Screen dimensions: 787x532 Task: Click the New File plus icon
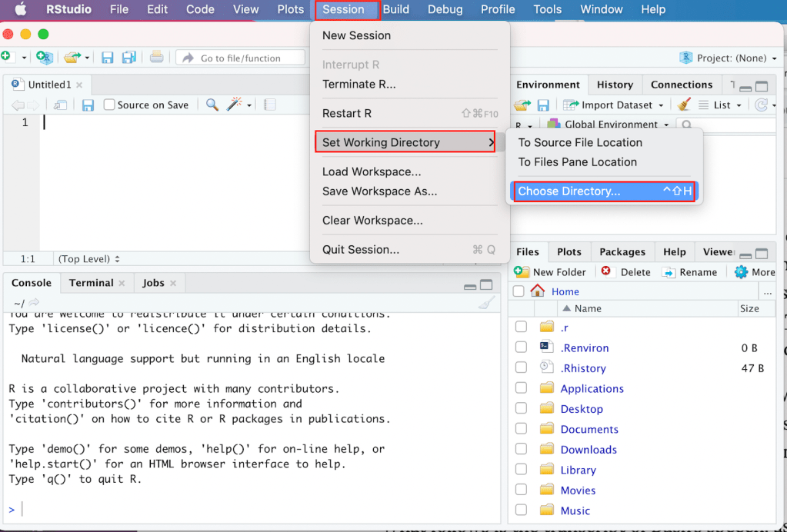click(5, 57)
